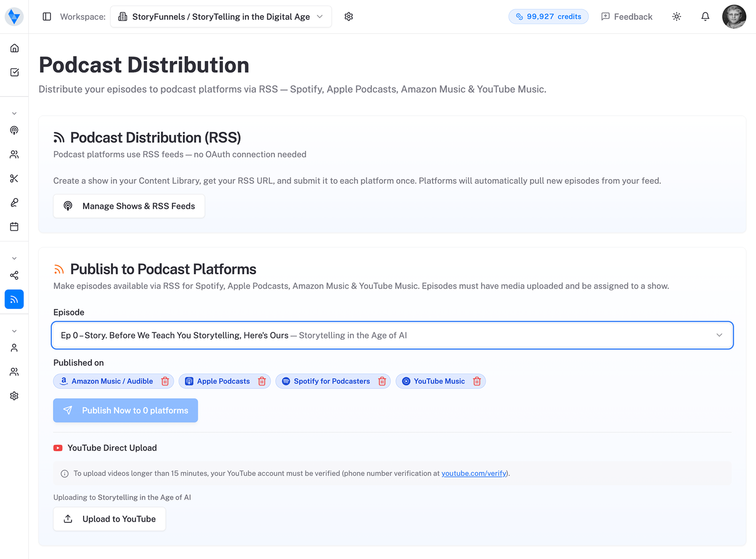Click 'Uploading to Storytelling in the Age of AI' text
Screen dimensions: 756x559
[x=122, y=497]
